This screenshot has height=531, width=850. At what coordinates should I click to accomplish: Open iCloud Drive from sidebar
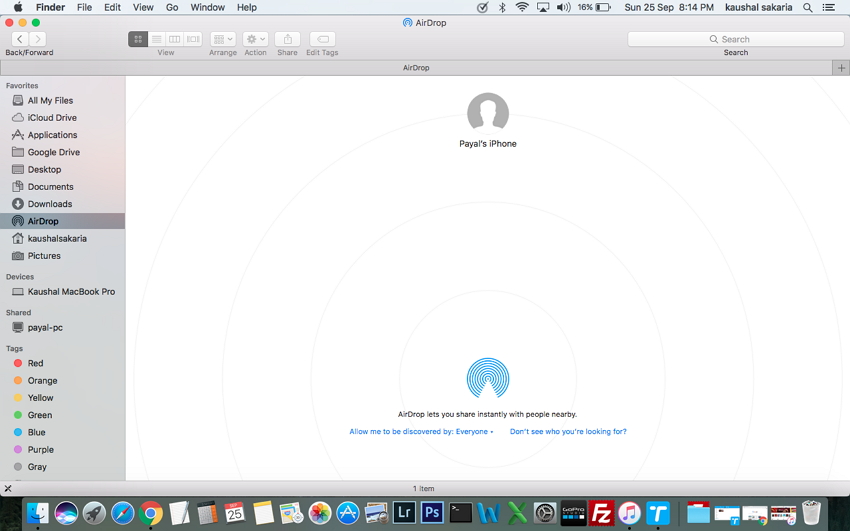52,118
